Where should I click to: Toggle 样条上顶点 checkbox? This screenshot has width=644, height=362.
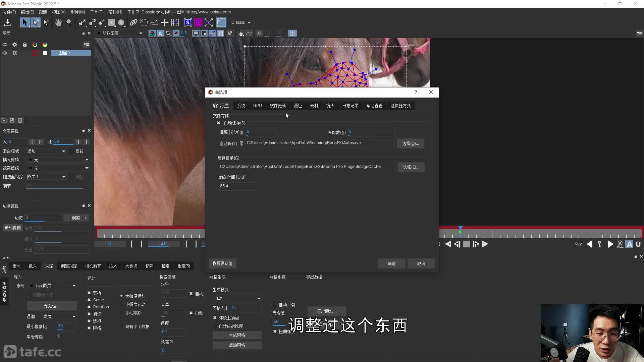(215, 317)
